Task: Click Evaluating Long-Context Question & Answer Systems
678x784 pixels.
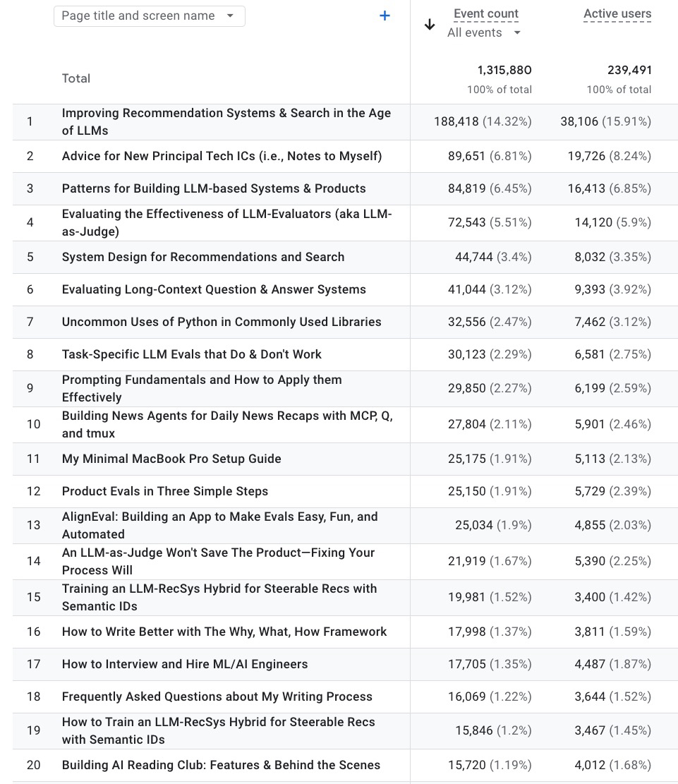Action: 214,289
